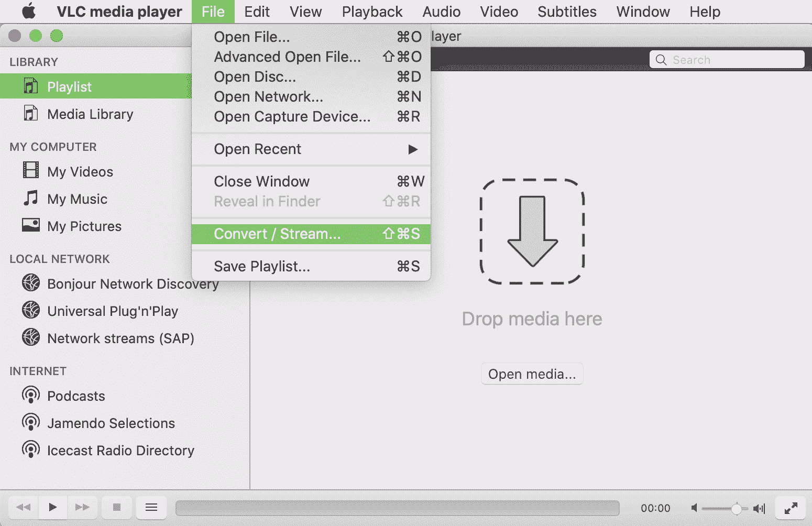
Task: Adjust the volume slider knob
Action: coord(737,508)
